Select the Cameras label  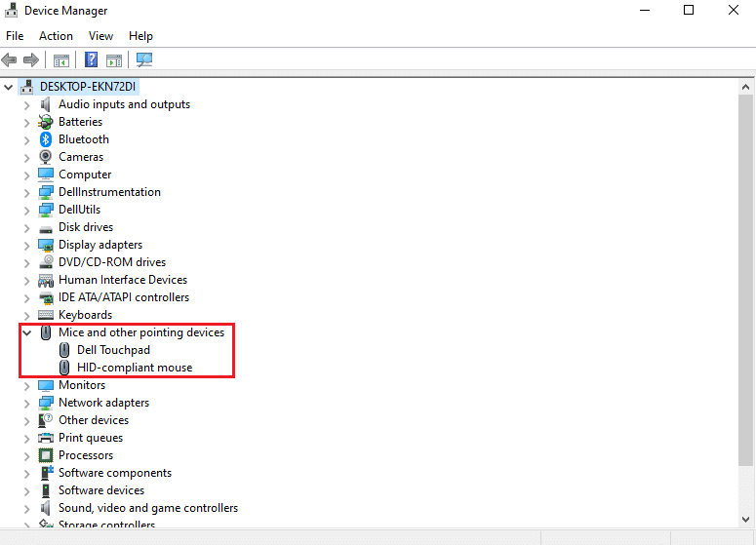pyautogui.click(x=81, y=157)
